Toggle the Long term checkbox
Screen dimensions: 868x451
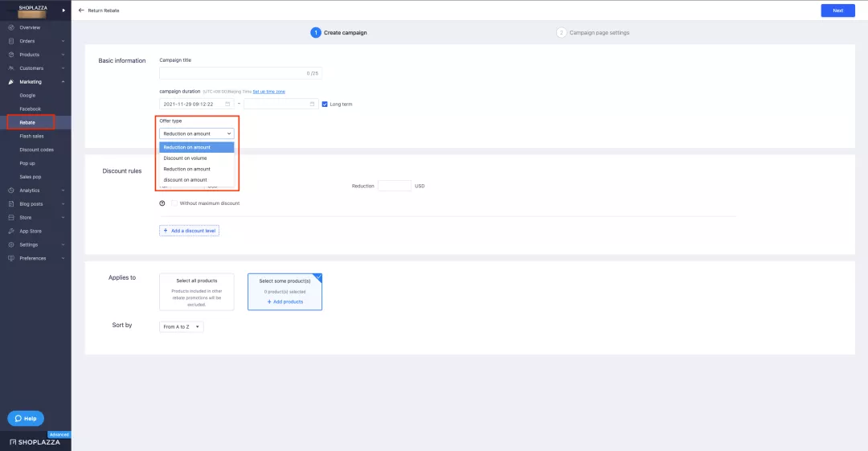click(325, 105)
